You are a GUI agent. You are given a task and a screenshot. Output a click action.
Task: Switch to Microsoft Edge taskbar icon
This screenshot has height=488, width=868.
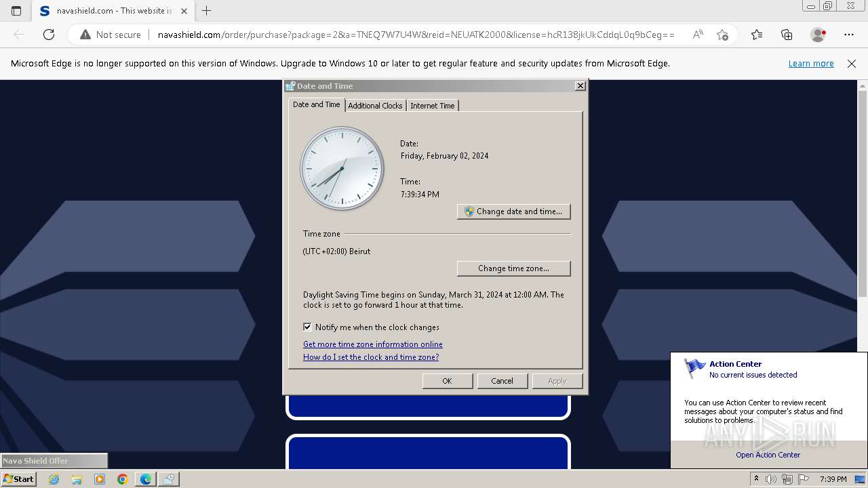[x=146, y=479]
